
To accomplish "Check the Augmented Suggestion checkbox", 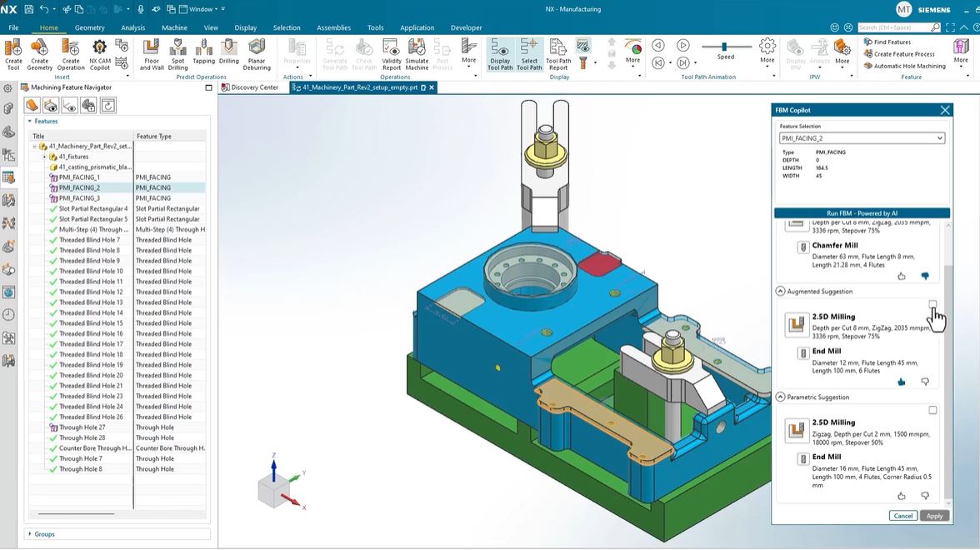I will click(x=932, y=304).
